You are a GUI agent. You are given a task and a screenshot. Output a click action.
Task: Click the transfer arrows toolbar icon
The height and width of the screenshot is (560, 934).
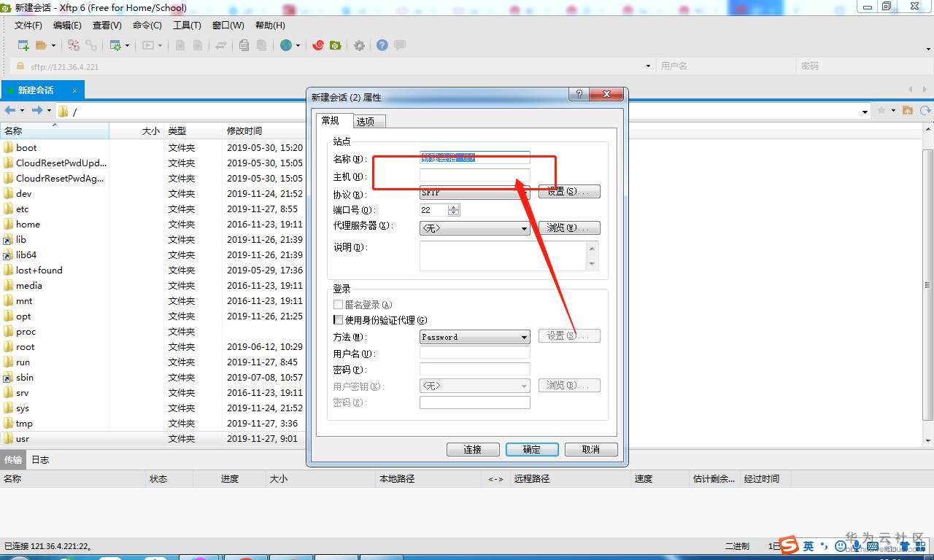[220, 45]
